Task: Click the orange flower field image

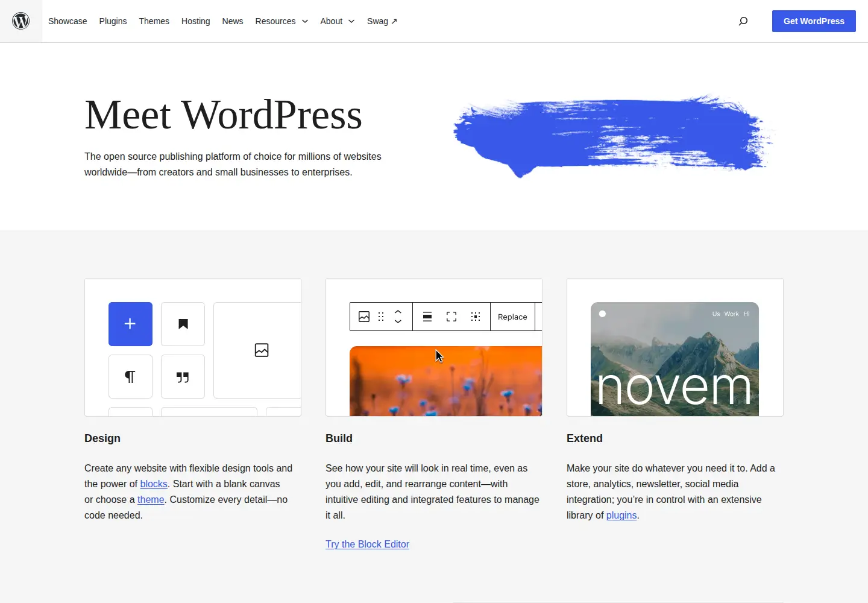Action: [x=445, y=381]
